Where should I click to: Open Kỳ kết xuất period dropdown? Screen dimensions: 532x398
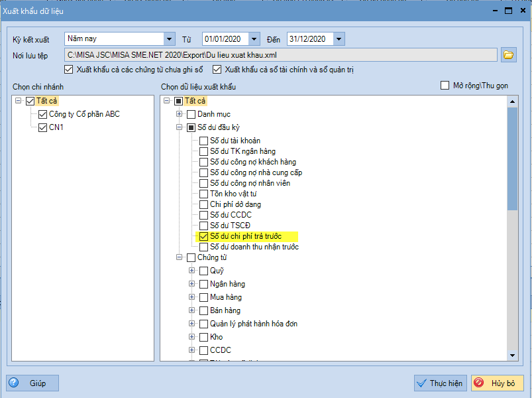[x=169, y=39]
